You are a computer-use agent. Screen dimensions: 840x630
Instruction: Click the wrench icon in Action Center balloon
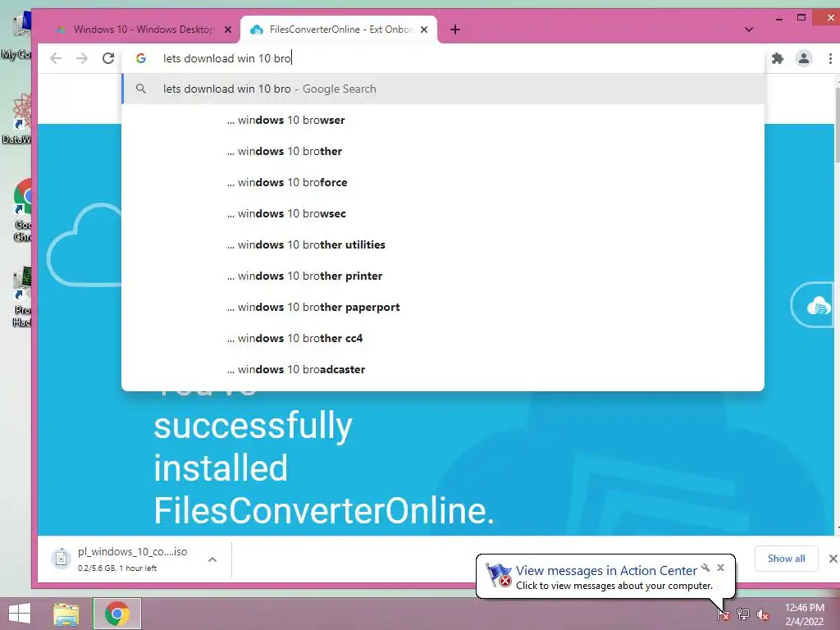pyautogui.click(x=705, y=568)
